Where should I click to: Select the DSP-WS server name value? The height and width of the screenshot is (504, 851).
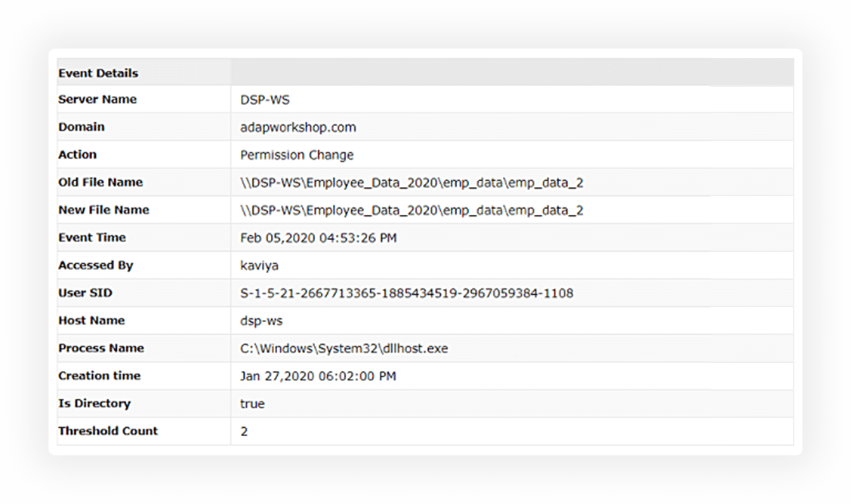click(x=265, y=100)
